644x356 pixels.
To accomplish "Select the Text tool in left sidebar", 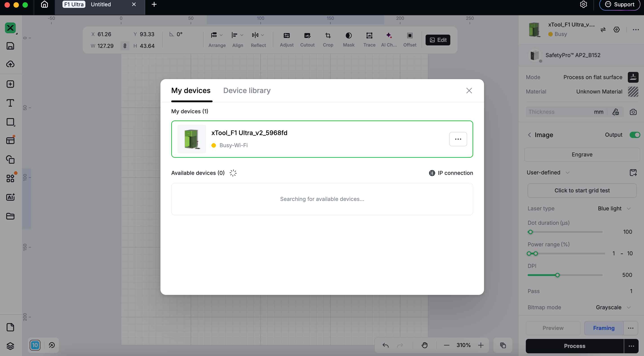I will [x=10, y=103].
